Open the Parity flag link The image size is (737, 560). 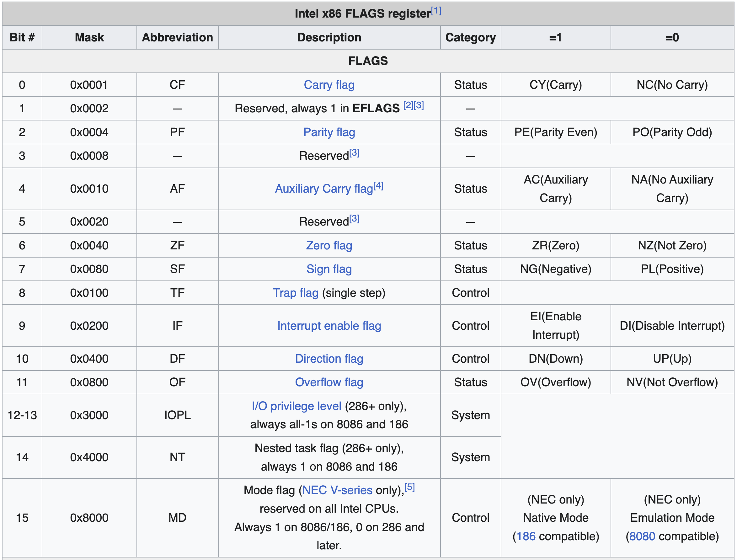[329, 132]
